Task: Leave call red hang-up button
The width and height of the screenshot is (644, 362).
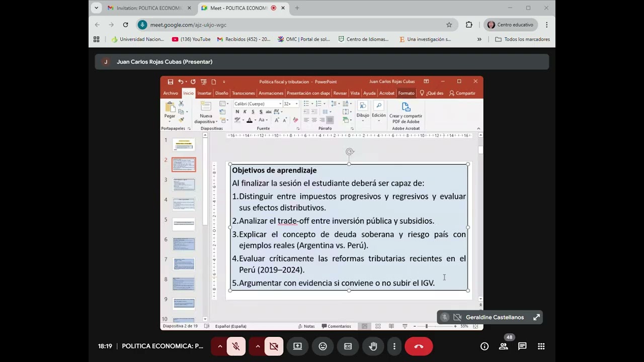Action: 419,346
